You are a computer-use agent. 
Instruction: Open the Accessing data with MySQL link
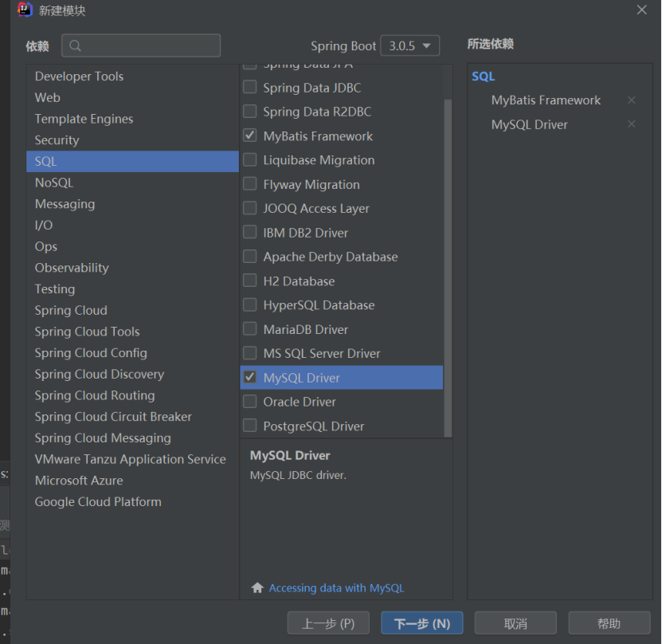point(336,588)
